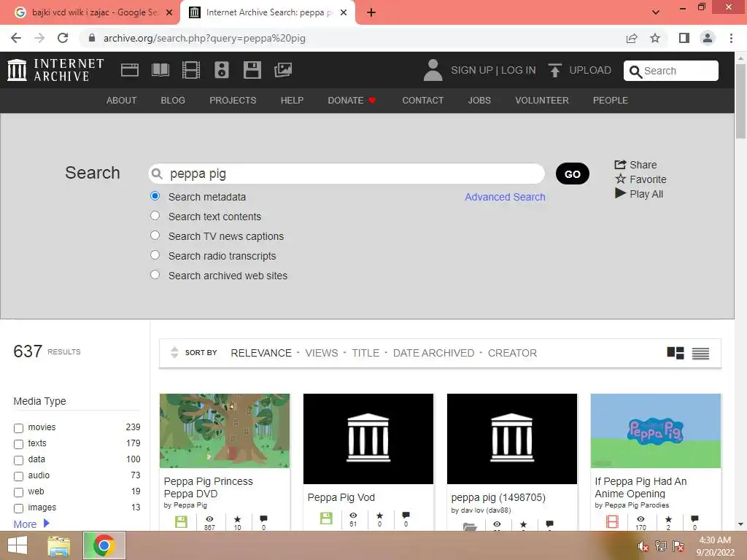Open the Advanced Search link
747x560 pixels.
point(505,197)
